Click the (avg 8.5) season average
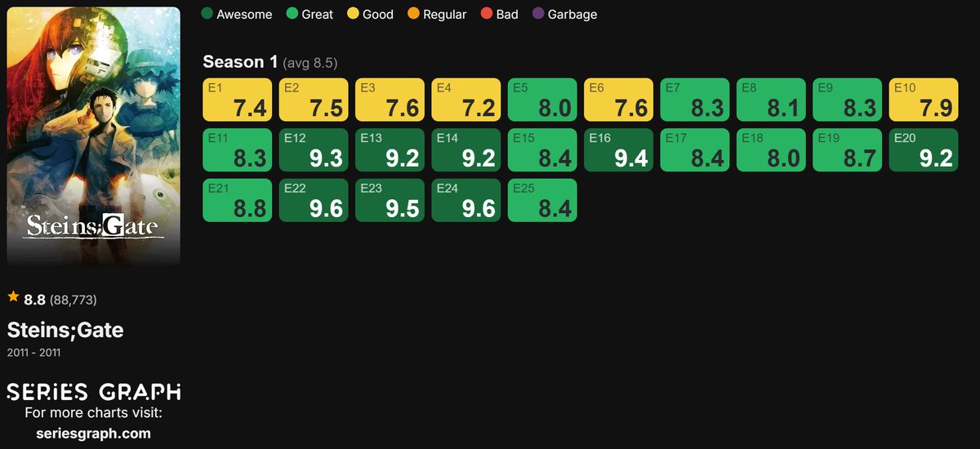 (x=310, y=63)
